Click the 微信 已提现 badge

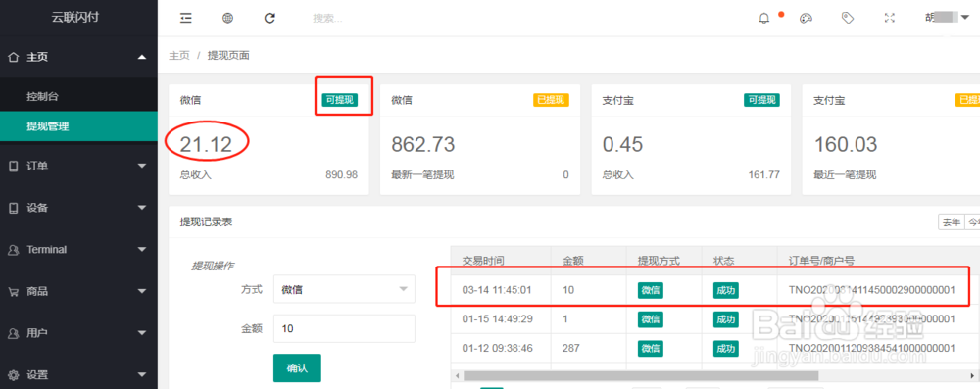(551, 100)
